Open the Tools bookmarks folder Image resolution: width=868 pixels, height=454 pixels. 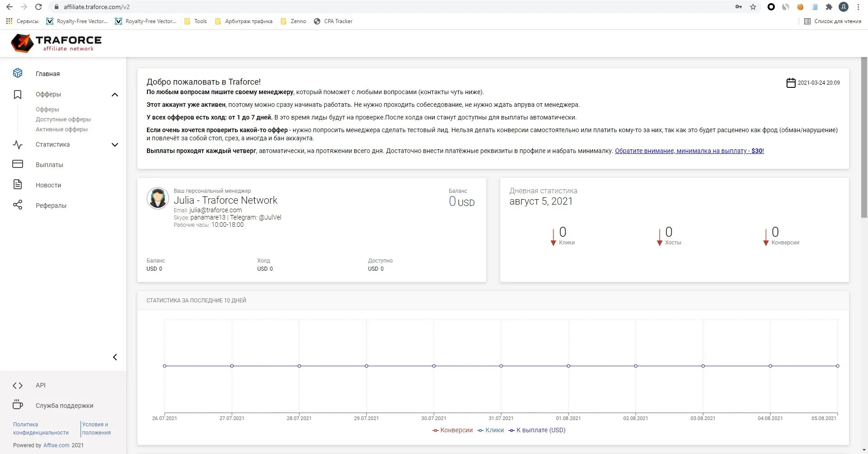[195, 21]
